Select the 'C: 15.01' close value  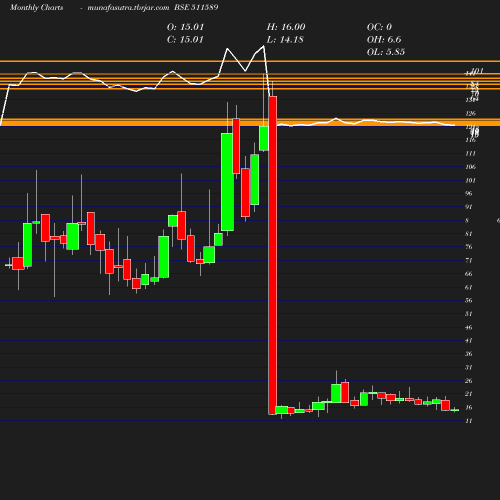click(185, 40)
